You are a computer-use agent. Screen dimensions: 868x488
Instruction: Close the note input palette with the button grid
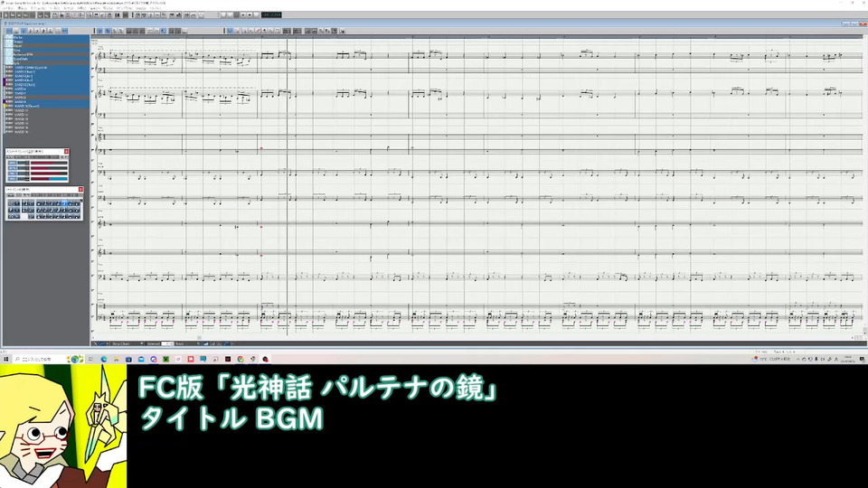point(80,190)
